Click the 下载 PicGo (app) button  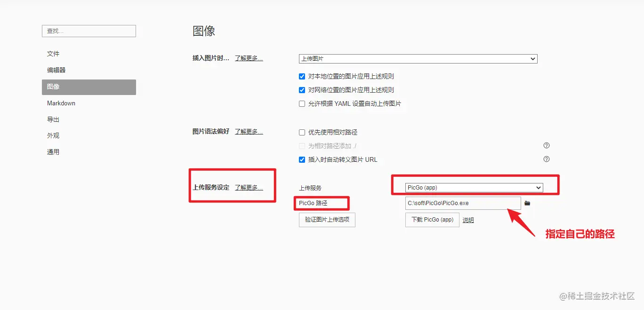tap(432, 220)
